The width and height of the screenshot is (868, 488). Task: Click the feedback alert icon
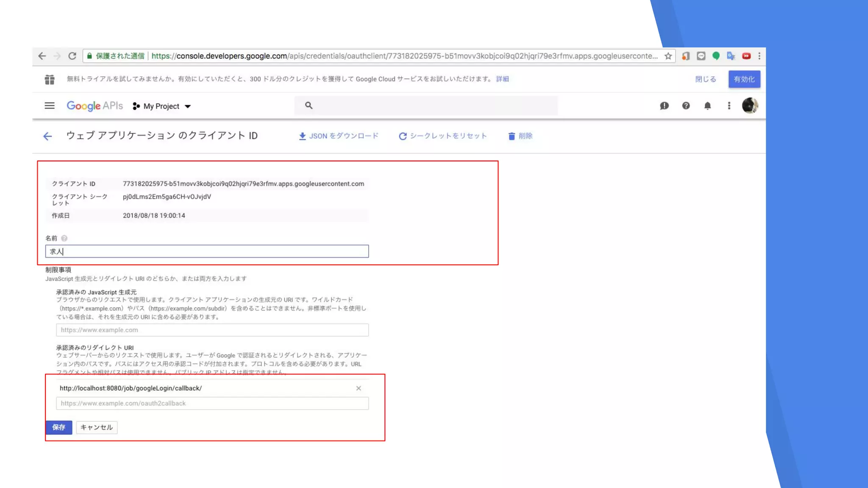(664, 106)
